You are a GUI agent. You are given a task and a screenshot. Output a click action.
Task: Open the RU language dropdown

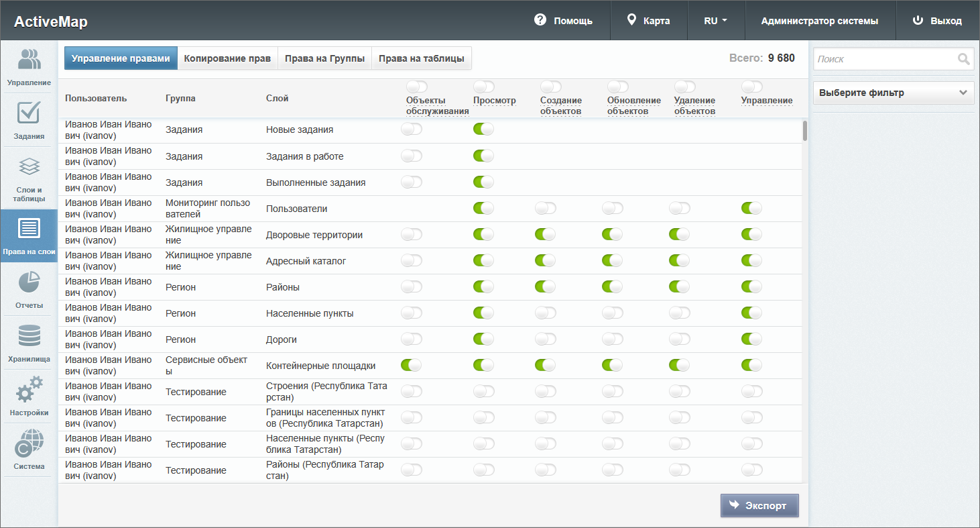pos(715,21)
